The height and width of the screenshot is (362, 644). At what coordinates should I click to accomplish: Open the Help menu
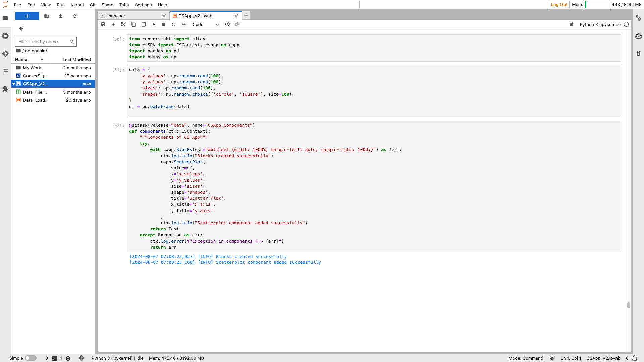pos(162,5)
